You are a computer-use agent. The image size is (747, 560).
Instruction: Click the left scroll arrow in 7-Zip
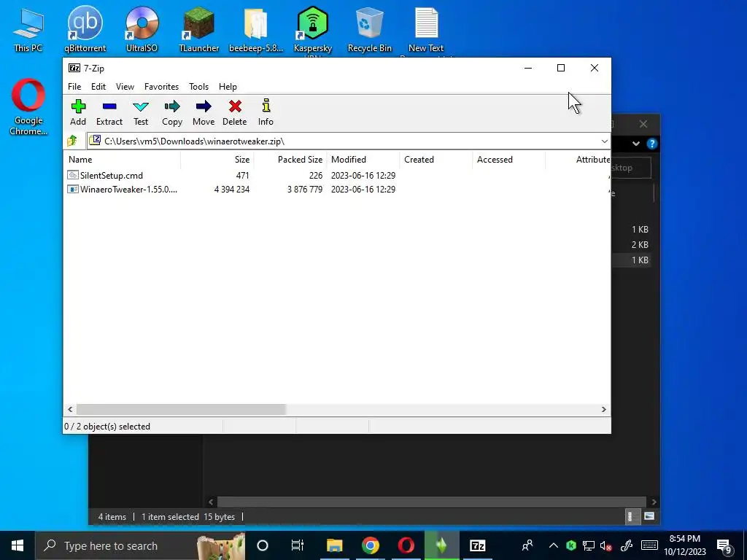point(70,409)
